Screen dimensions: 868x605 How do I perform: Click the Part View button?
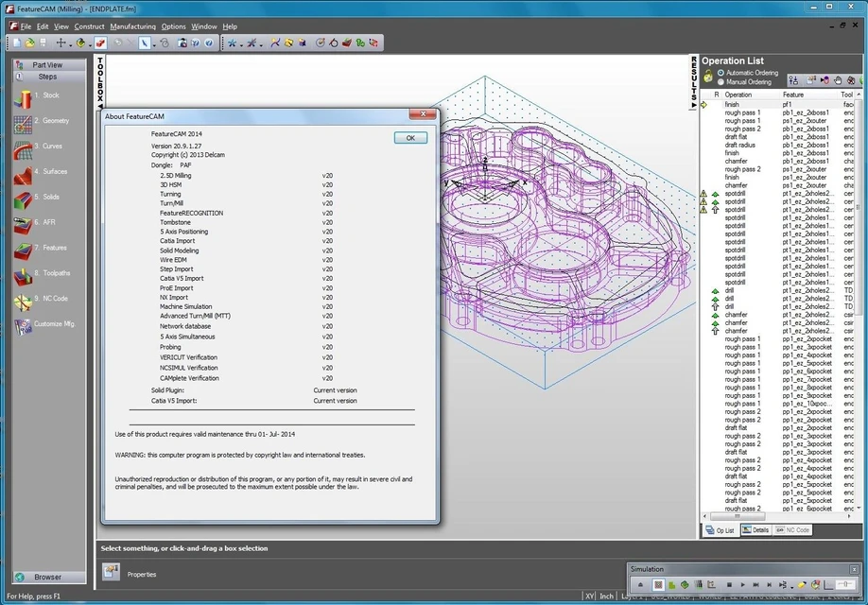49,65
